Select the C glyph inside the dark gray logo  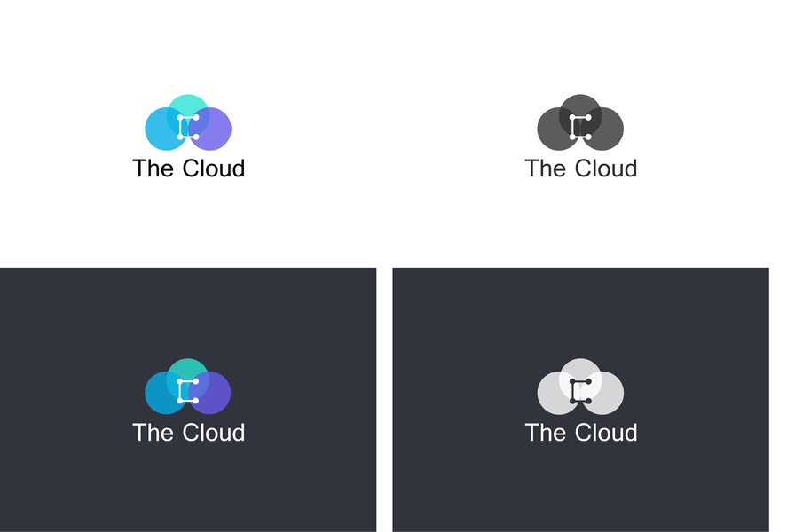click(580, 127)
